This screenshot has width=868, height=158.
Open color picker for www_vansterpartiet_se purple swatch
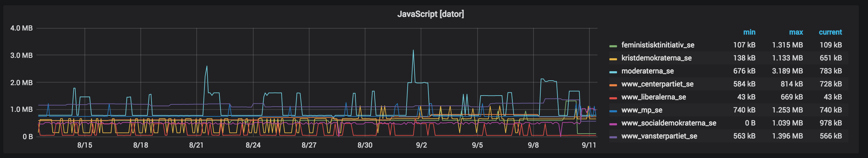click(x=613, y=137)
